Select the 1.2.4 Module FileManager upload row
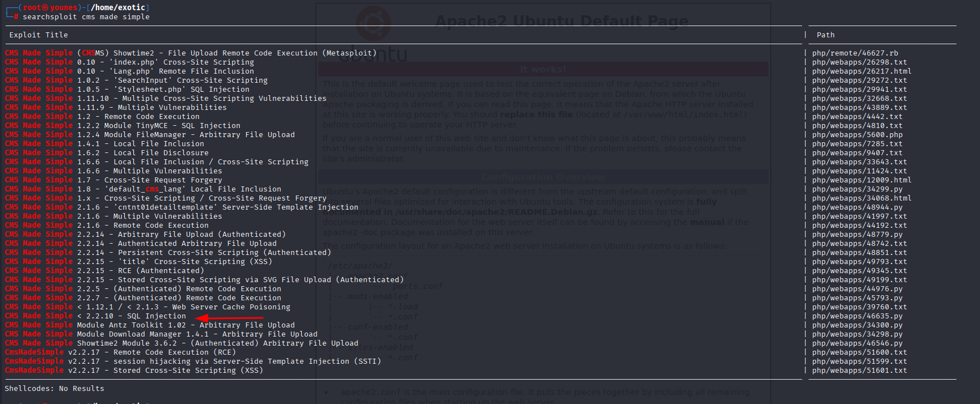This screenshot has width=980, height=404. [x=150, y=135]
